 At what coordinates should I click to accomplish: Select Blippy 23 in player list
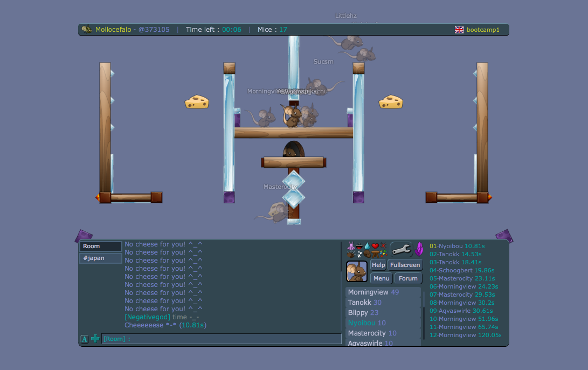(x=383, y=313)
